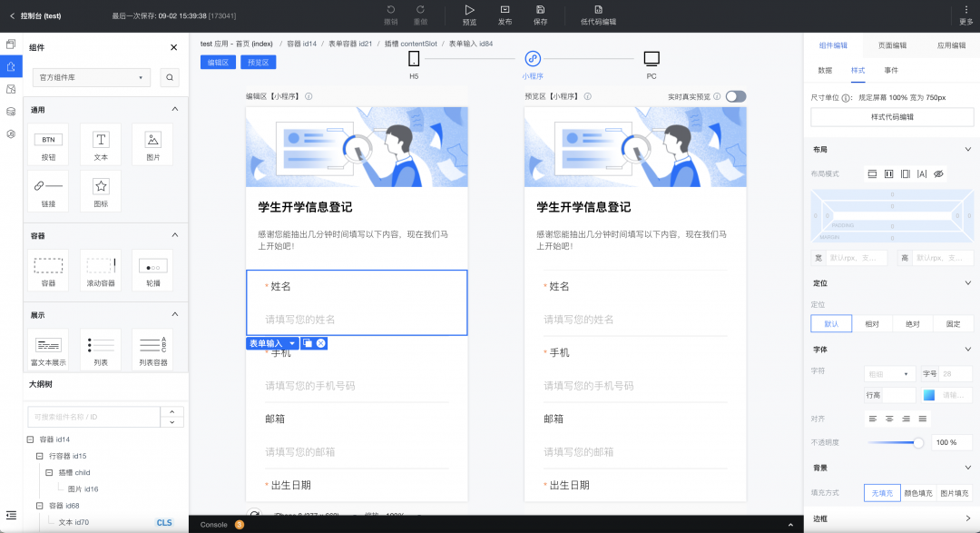
Task: Open the pages sidebar icon
Action: coord(11,44)
